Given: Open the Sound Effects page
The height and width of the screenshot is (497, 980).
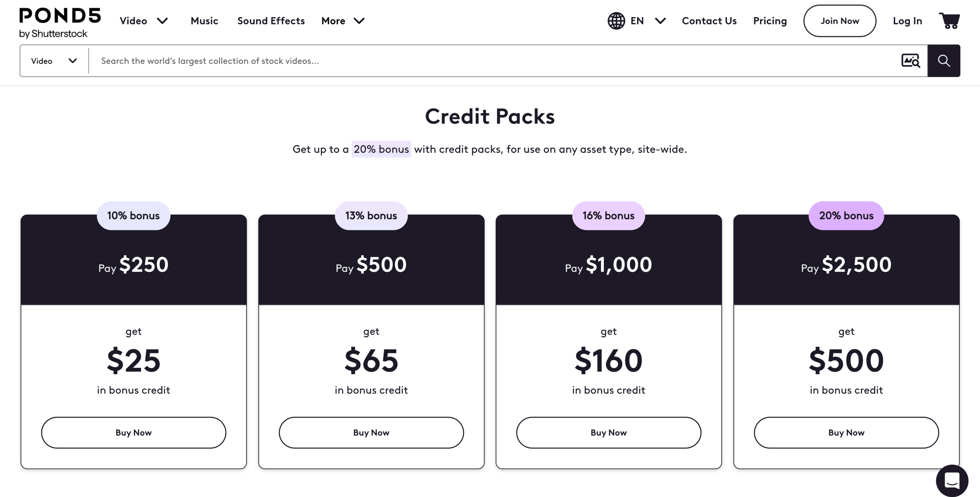Looking at the screenshot, I should click(271, 21).
